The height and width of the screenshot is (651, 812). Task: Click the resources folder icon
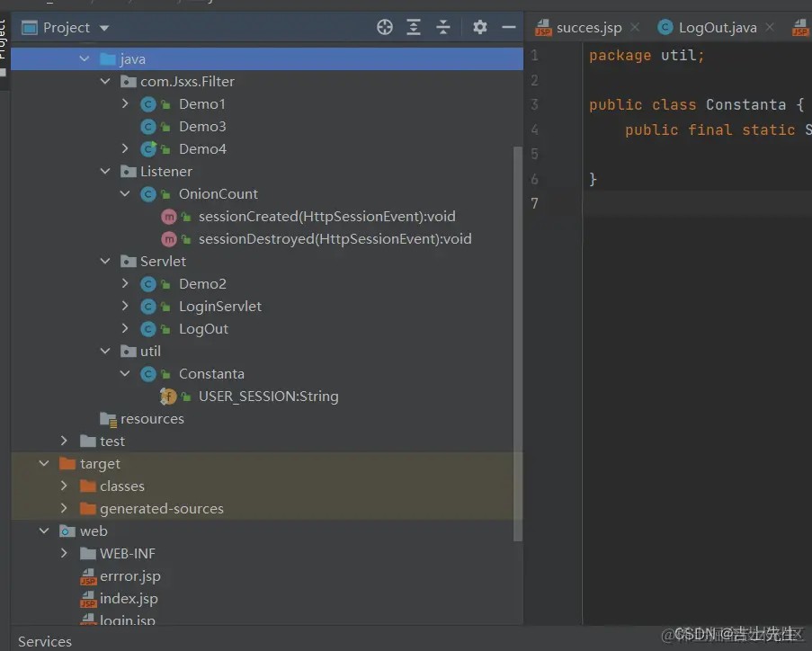click(108, 419)
